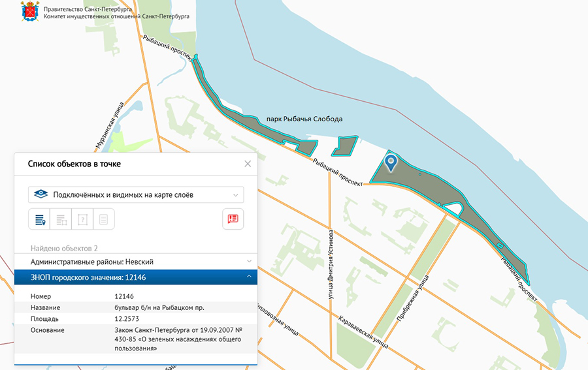This screenshot has width=588, height=370.
Task: Click the blue map pin marker
Action: click(x=391, y=164)
